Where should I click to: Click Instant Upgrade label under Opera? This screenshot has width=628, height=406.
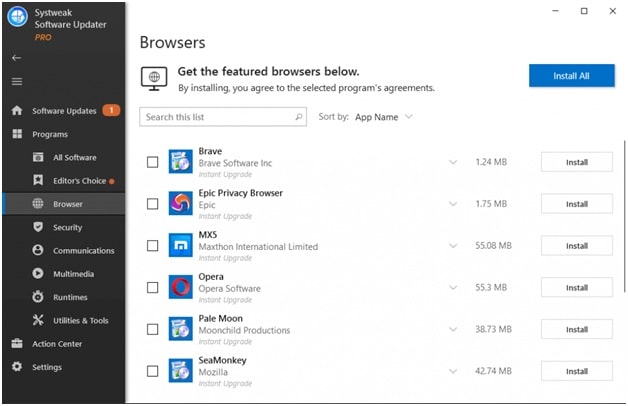[x=225, y=300]
